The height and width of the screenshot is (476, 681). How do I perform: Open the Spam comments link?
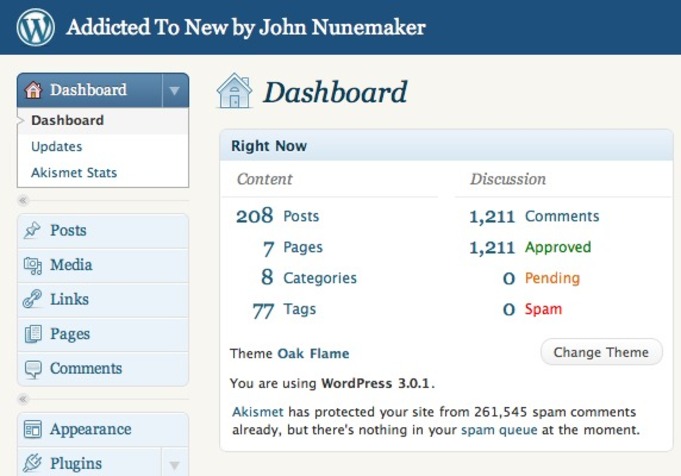click(x=543, y=309)
